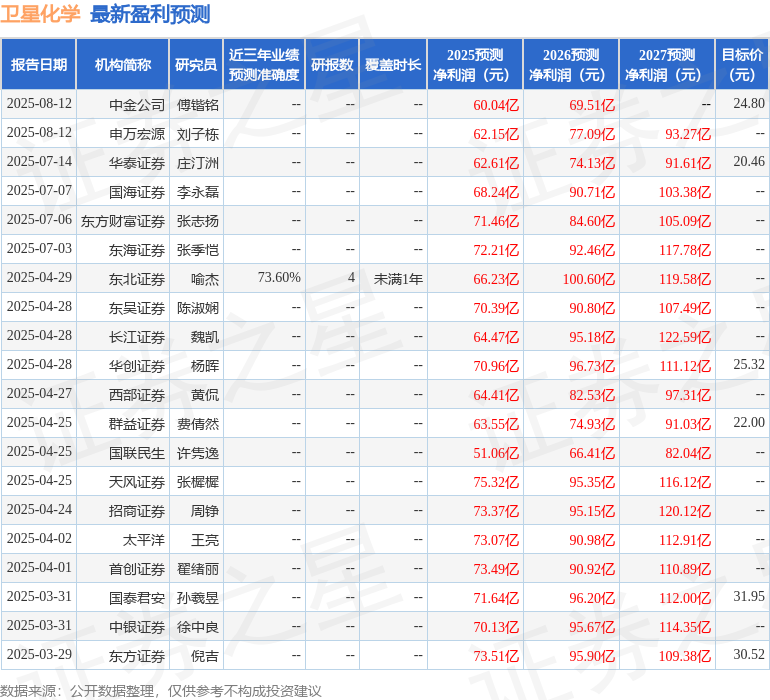The height and width of the screenshot is (700, 770).
Task: Click date cell 2025-04-27
Action: click(39, 393)
